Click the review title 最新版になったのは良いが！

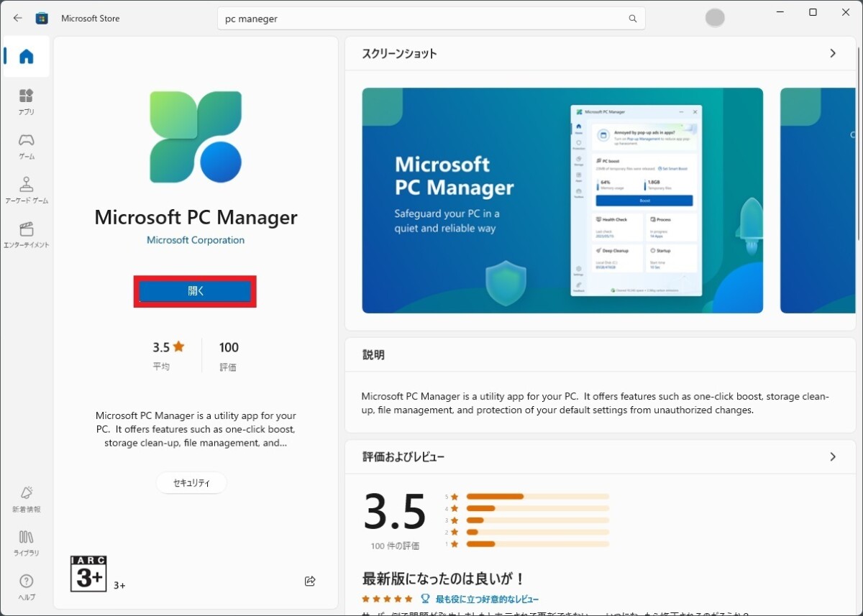point(444,579)
